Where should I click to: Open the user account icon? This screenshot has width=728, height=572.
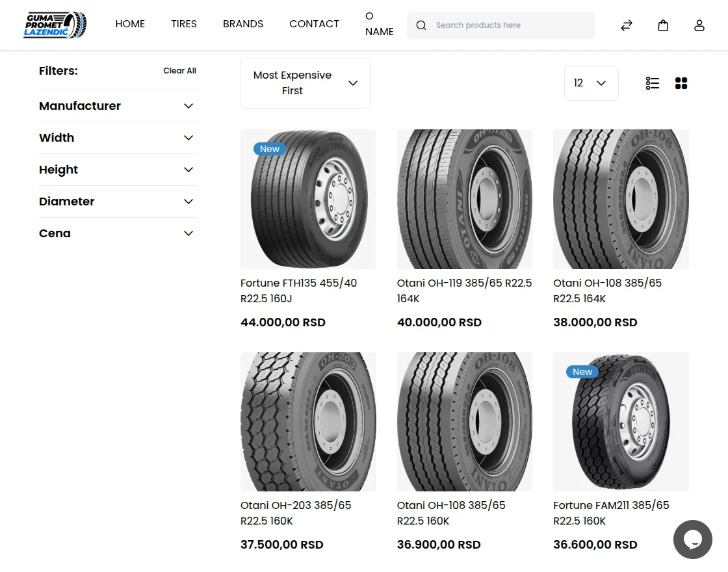(x=699, y=25)
